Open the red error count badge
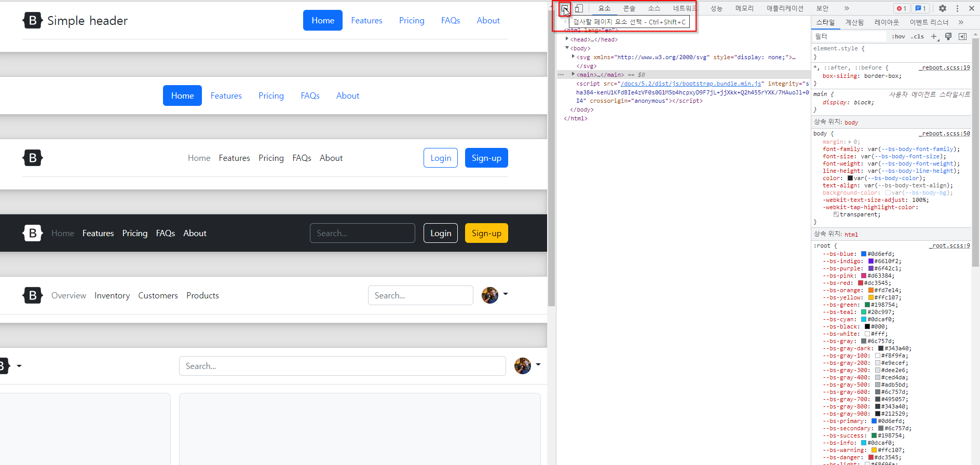This screenshot has height=465, width=980. (x=901, y=8)
